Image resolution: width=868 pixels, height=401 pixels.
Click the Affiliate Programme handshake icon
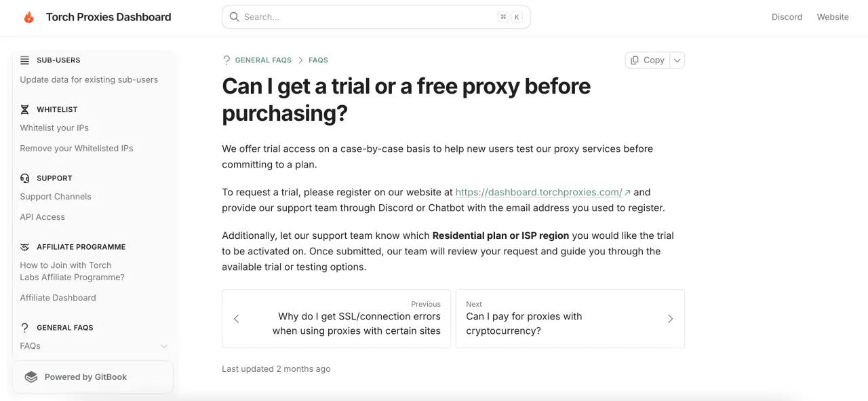coord(25,247)
